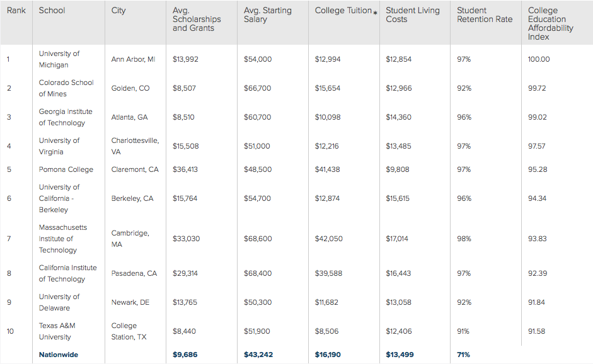Click 91% retention rate value

(x=463, y=331)
